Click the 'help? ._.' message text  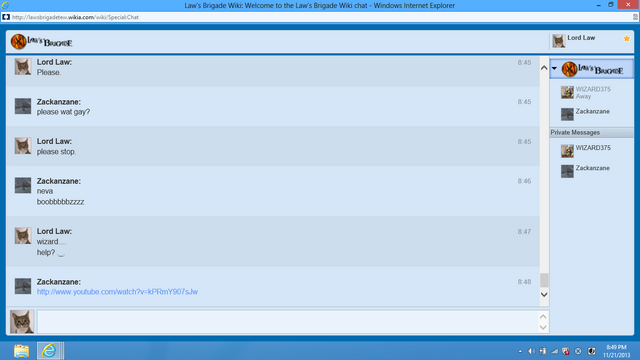click(x=51, y=253)
